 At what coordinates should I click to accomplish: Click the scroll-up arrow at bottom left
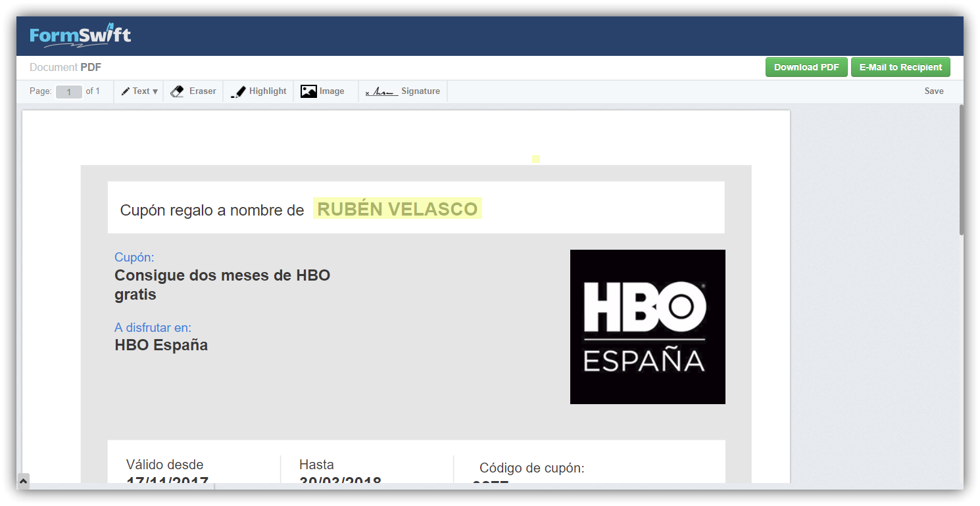click(x=23, y=481)
